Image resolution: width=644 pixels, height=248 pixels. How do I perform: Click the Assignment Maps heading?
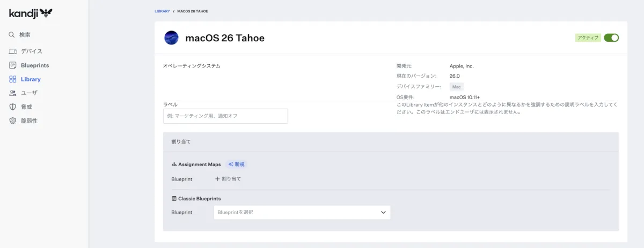tap(199, 164)
